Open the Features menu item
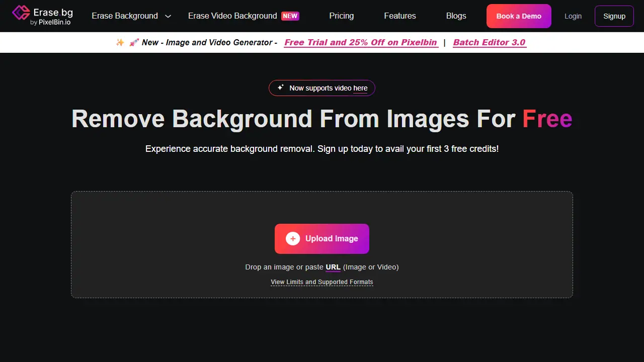 pos(400,16)
